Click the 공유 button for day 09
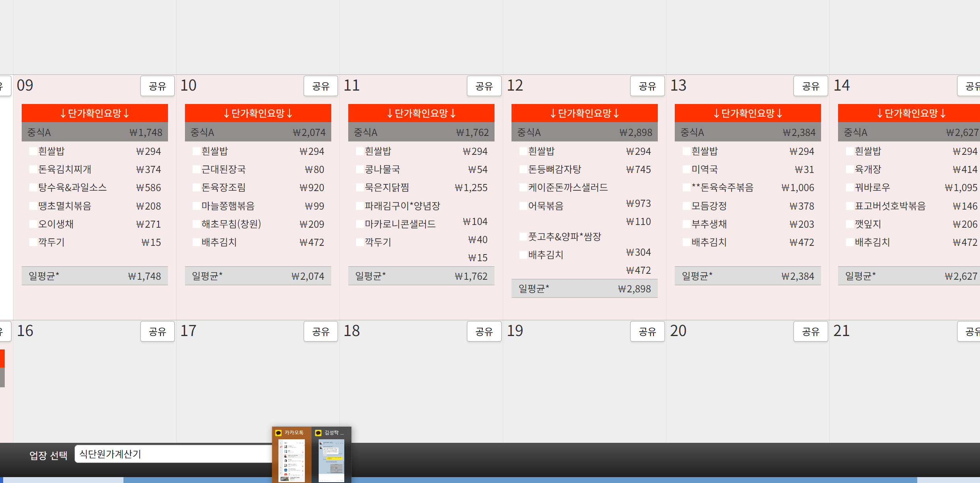 click(157, 86)
